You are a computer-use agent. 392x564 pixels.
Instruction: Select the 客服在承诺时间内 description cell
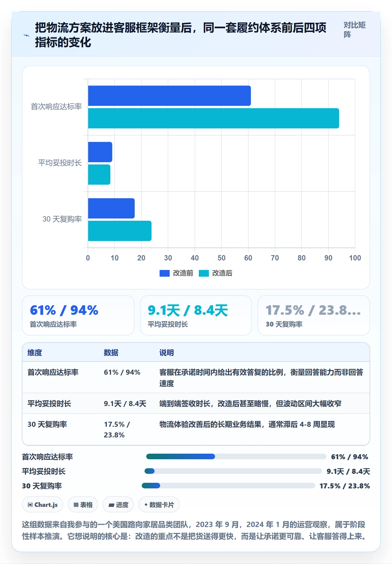(261, 377)
